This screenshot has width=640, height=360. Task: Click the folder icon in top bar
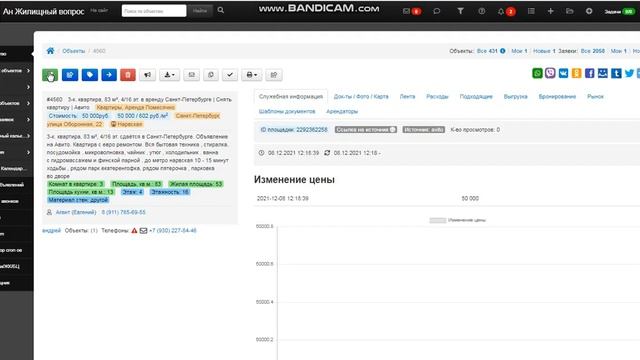click(x=570, y=11)
